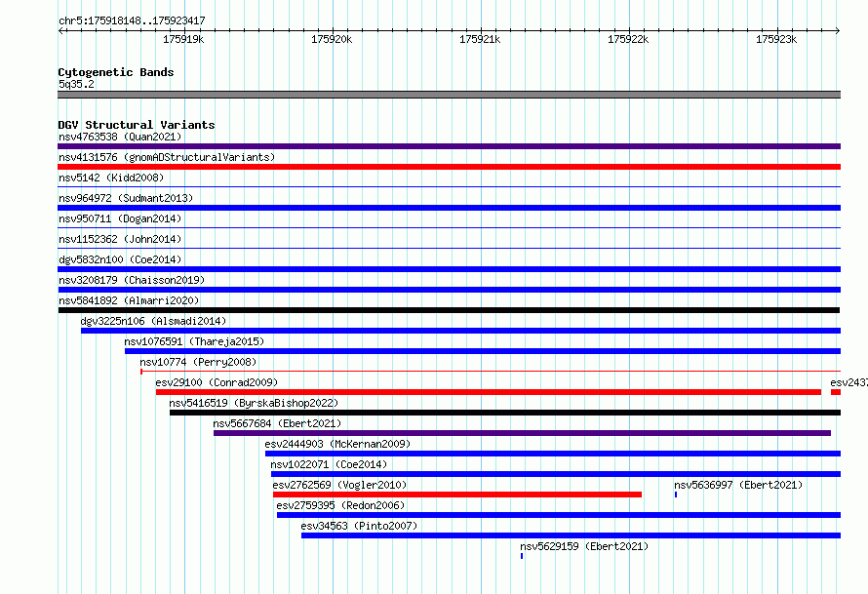Open nsv1022071 (Coe2014) variant
The height and width of the screenshot is (594, 868).
point(329,464)
